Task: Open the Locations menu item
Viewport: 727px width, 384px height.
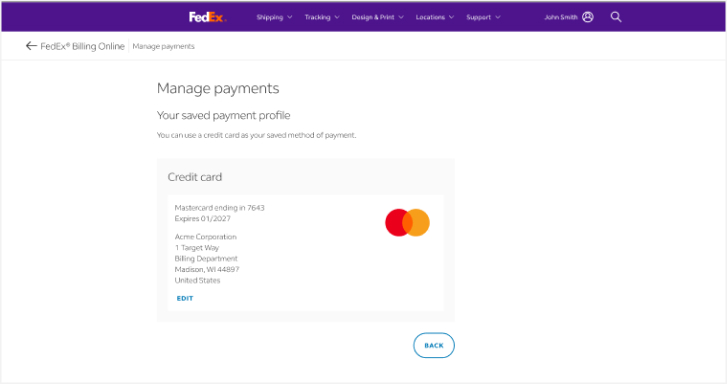Action: [x=430, y=17]
